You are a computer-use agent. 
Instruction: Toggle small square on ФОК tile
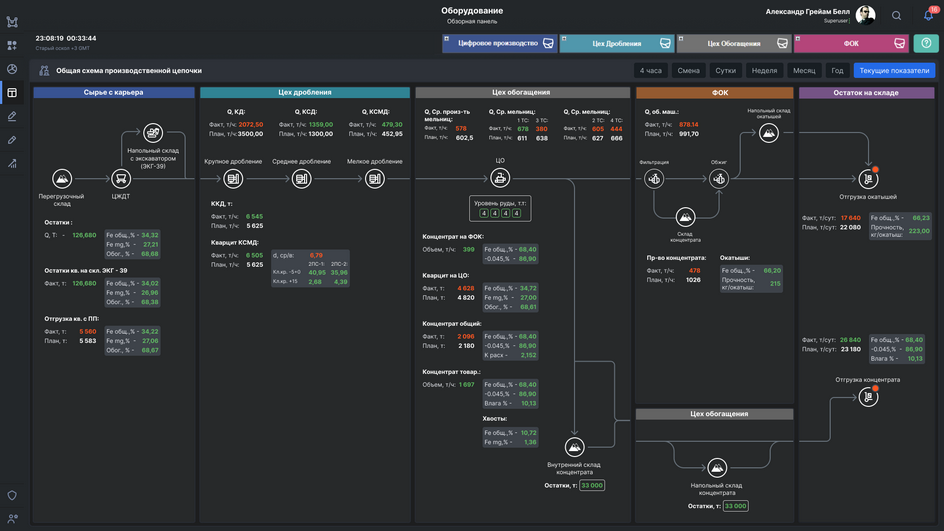[798, 39]
